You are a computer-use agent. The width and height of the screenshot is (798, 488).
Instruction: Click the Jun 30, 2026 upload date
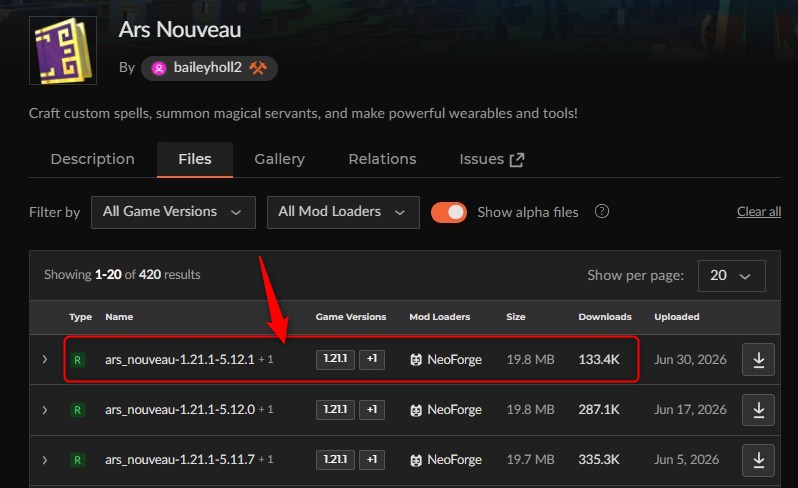(690, 359)
